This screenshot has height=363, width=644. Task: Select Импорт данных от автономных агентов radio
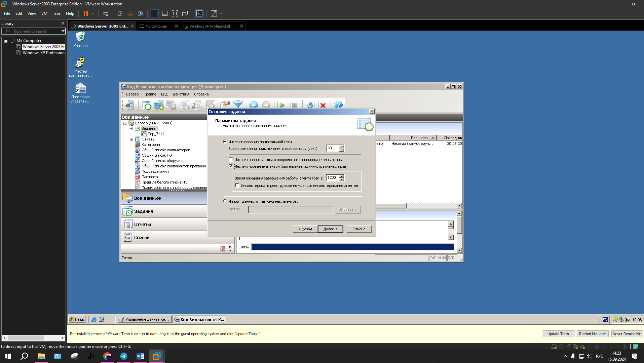pyautogui.click(x=225, y=201)
